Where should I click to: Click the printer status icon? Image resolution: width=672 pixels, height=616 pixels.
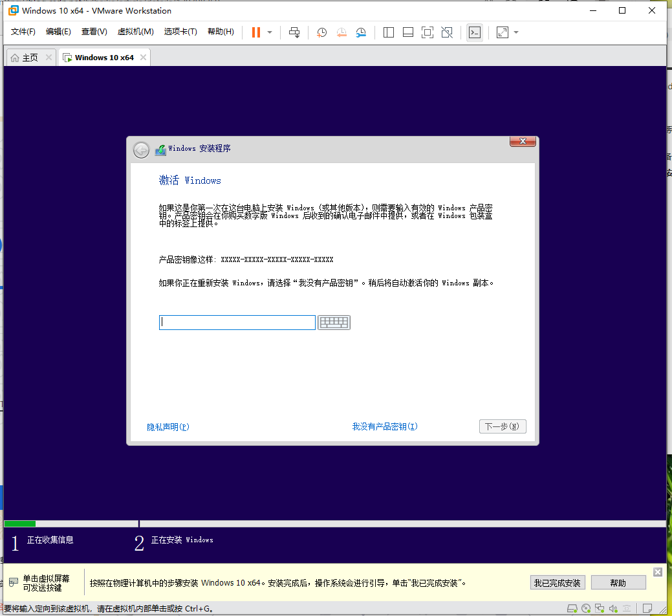627,608
